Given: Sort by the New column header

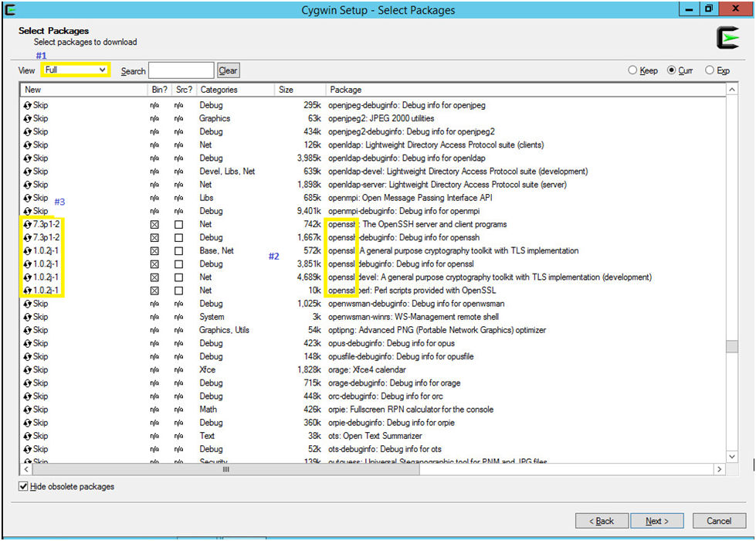Looking at the screenshot, I should pos(84,90).
